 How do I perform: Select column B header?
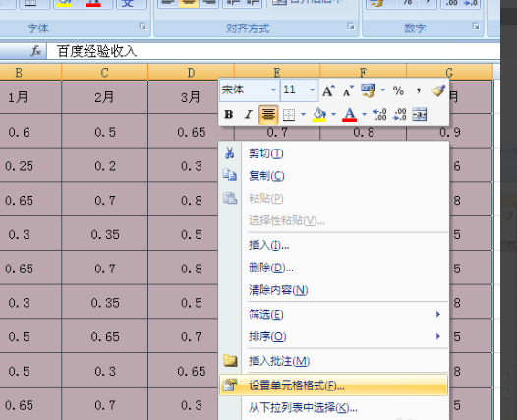30,72
